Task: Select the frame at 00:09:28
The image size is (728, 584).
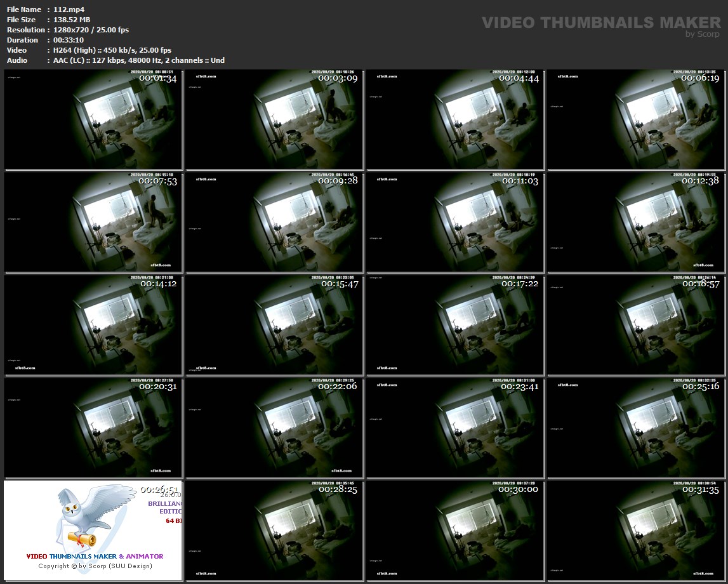Action: point(274,222)
